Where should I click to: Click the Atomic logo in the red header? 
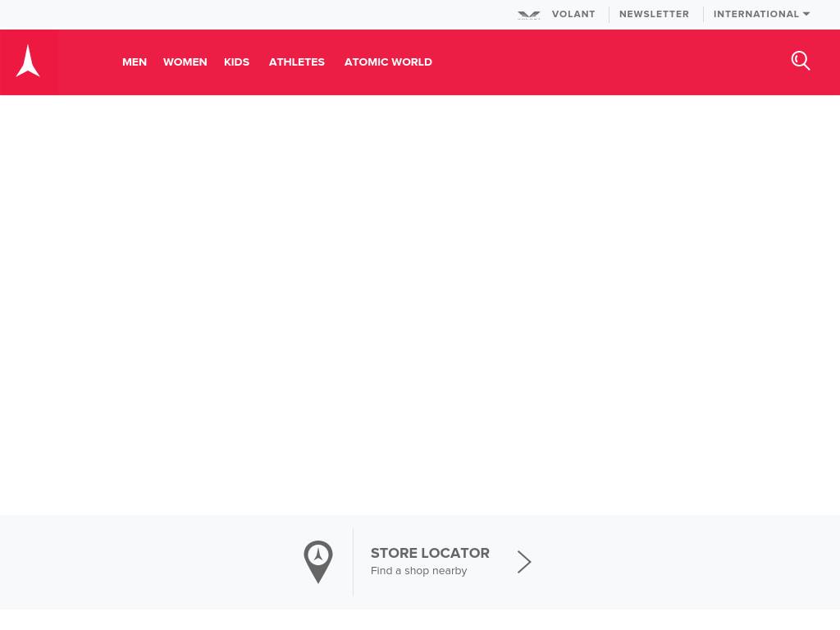(x=28, y=61)
